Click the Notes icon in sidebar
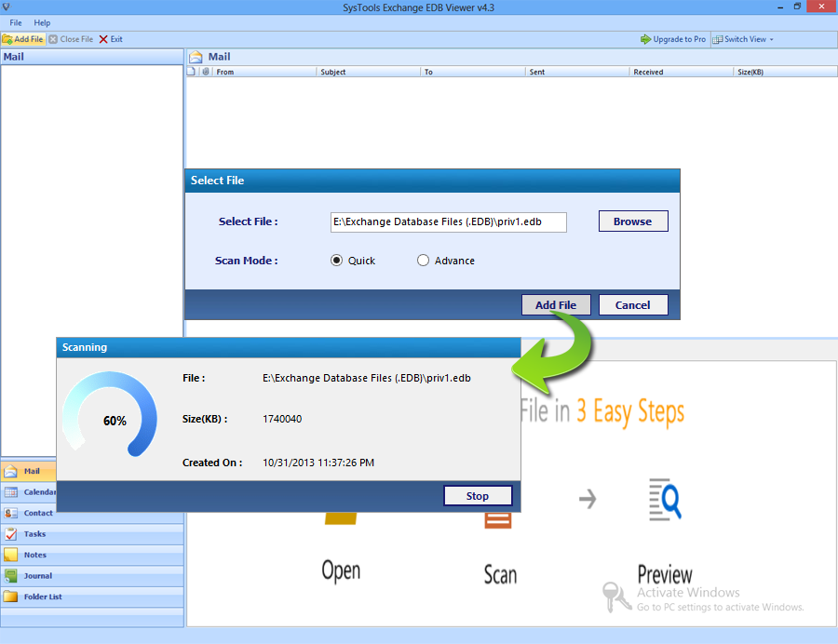 pyautogui.click(x=10, y=555)
